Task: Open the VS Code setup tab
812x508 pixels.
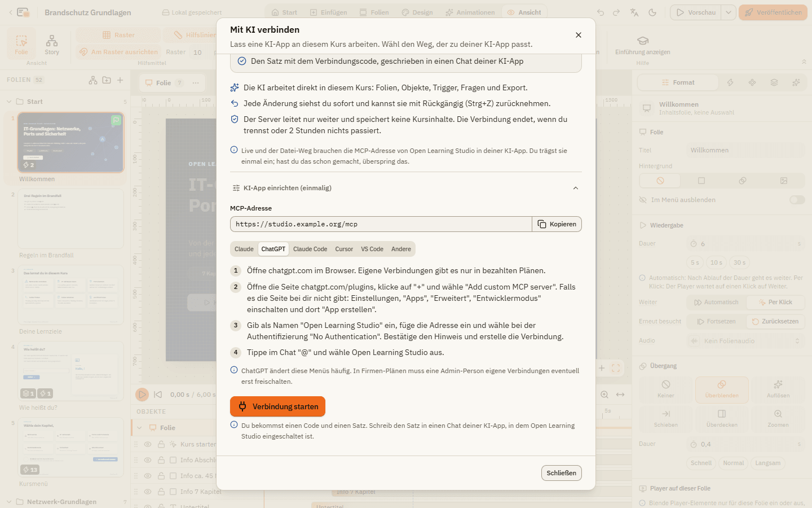Action: pos(372,249)
